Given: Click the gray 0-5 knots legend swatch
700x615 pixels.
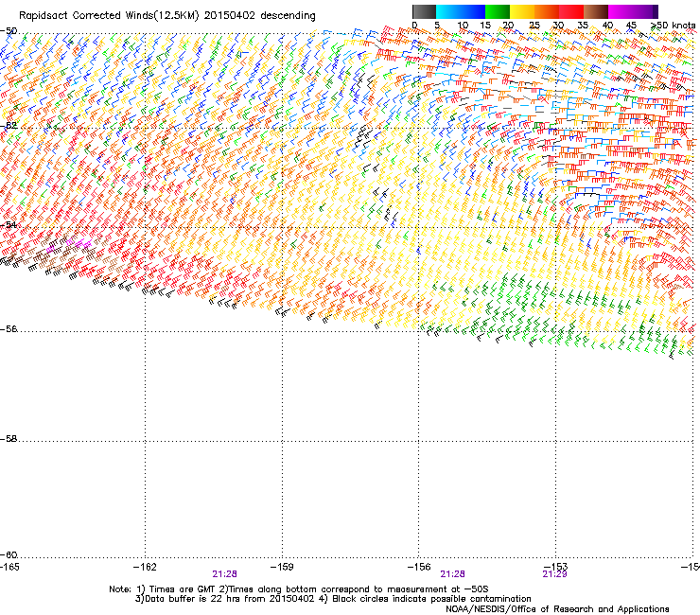Looking at the screenshot, I should (424, 11).
